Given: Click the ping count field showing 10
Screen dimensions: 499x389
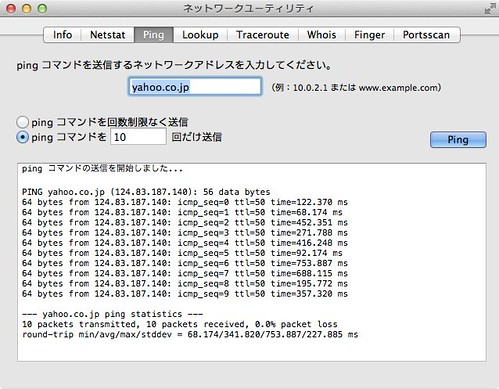Looking at the screenshot, I should 138,137.
